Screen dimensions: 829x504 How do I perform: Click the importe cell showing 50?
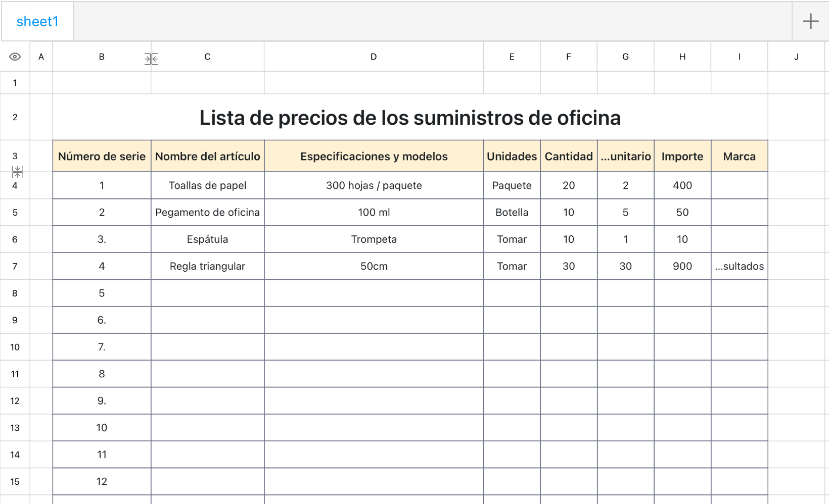(682, 213)
